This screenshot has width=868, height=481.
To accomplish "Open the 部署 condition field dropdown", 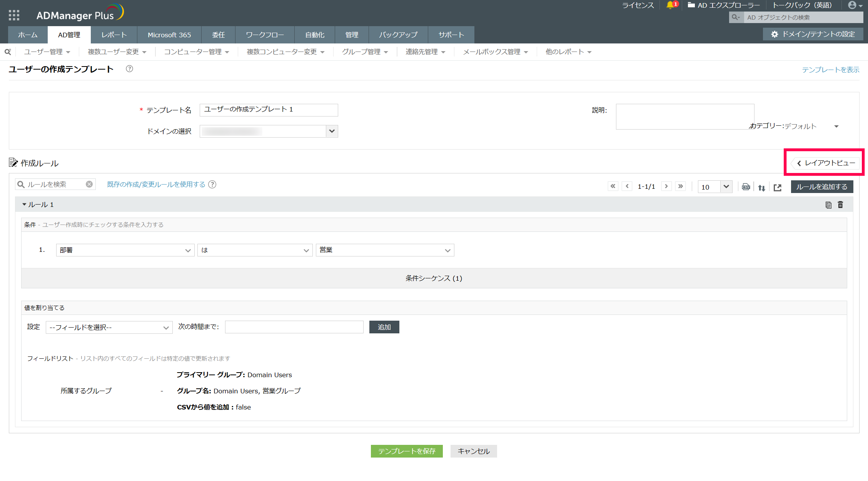I will [x=125, y=250].
